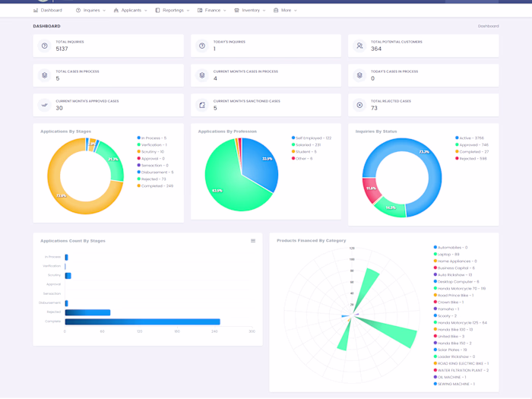Viewport: 532px width, 399px height.
Task: Expand the Inventory dropdown chevron
Action: 264,11
